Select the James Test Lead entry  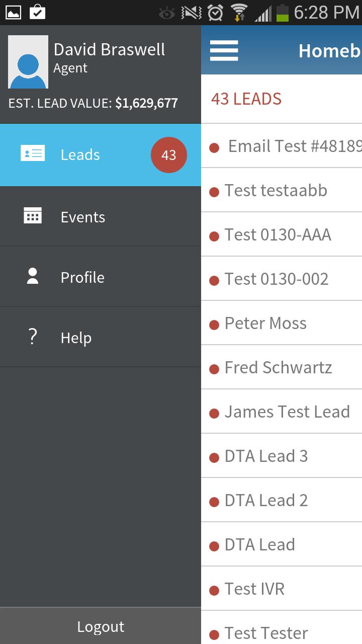click(287, 412)
